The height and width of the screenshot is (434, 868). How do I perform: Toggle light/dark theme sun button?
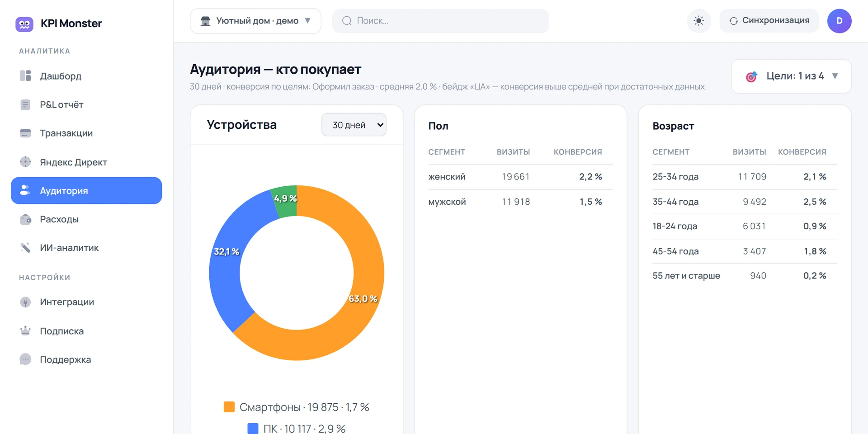(x=699, y=21)
